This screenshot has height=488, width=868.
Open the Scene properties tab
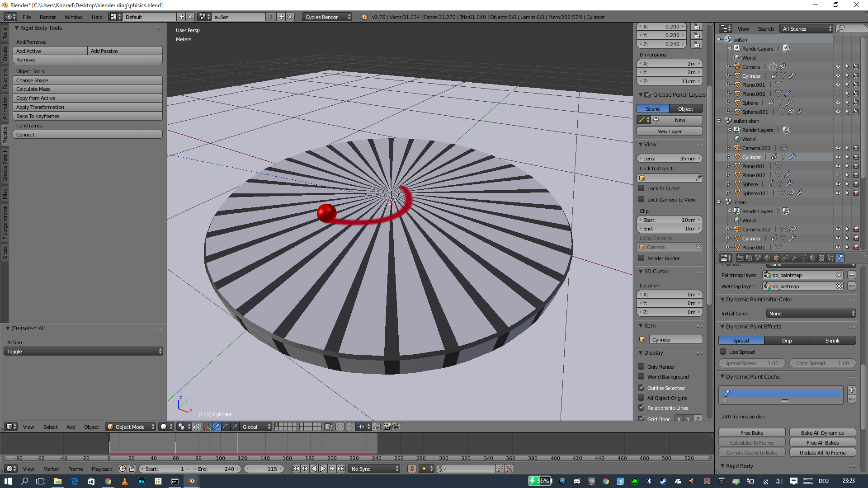758,258
